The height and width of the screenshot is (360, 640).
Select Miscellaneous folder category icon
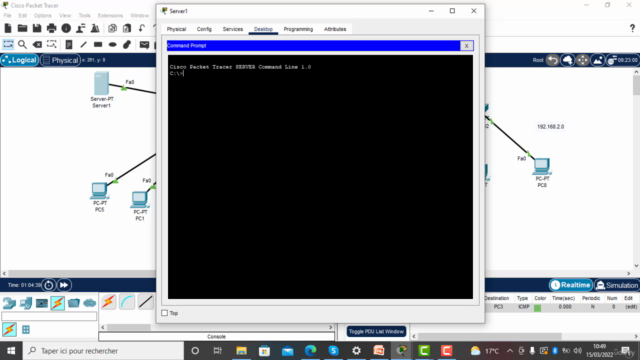click(74, 303)
